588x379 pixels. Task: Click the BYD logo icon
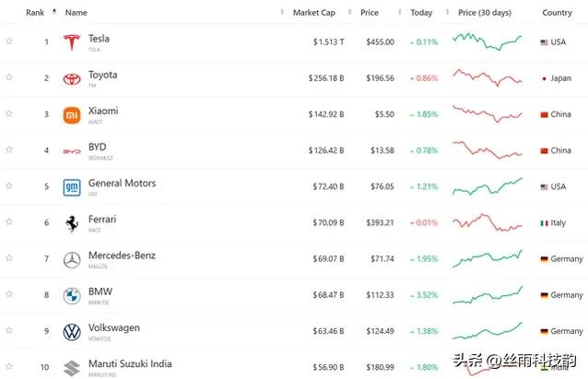71,150
